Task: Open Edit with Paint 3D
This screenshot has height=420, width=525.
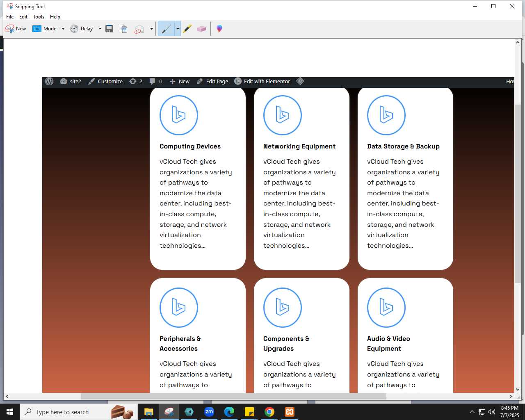Action: [x=219, y=29]
